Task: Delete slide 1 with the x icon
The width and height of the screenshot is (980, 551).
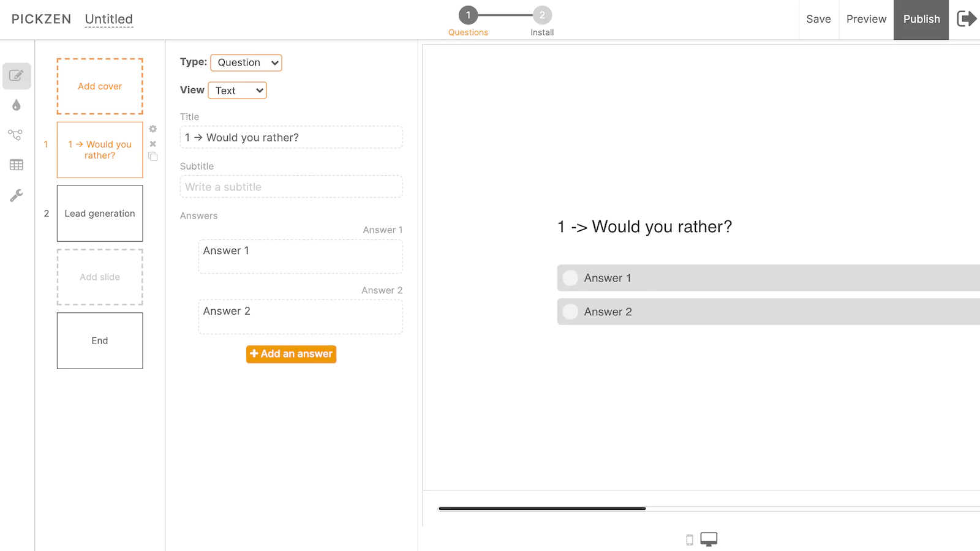Action: [x=153, y=144]
